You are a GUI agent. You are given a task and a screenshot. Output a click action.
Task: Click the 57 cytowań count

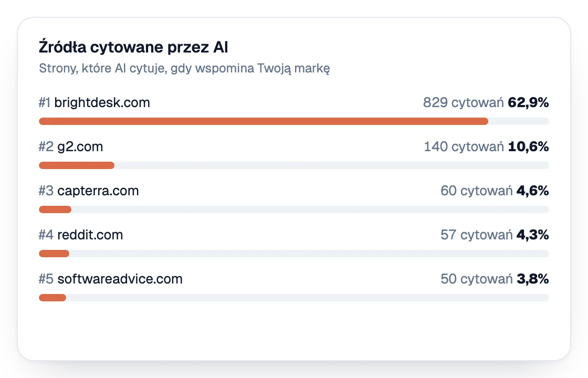(x=476, y=235)
